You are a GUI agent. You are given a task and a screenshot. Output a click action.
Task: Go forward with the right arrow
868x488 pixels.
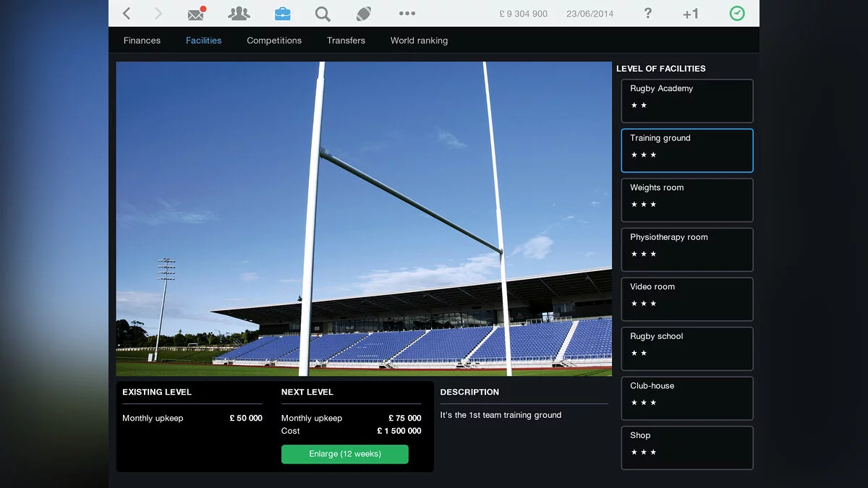pos(158,13)
